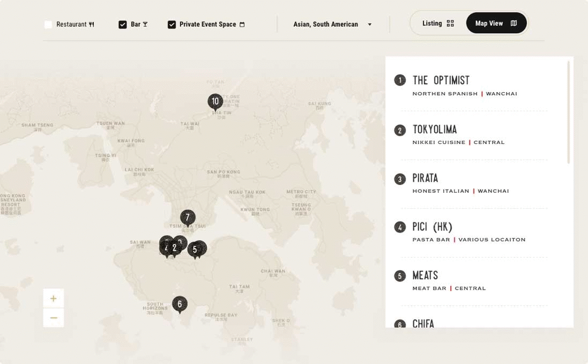Click the cocktail glass Bar icon
The height and width of the screenshot is (364, 588).
(x=145, y=24)
